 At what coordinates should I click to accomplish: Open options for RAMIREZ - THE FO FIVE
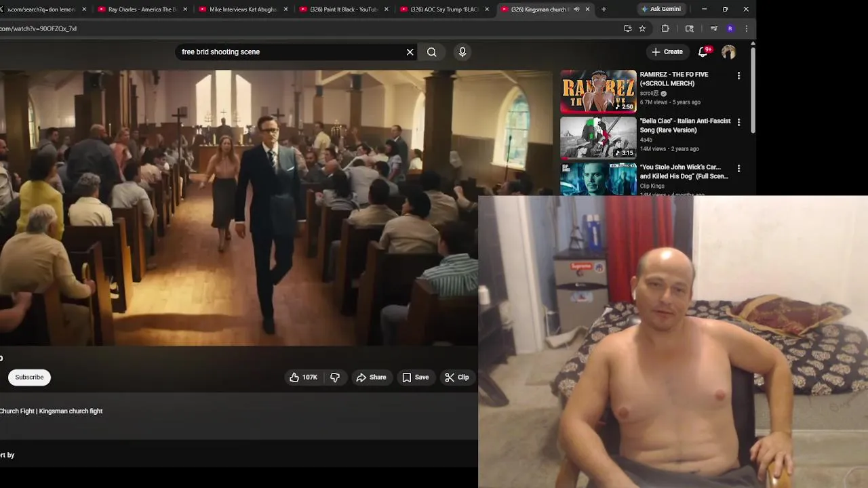[738, 76]
